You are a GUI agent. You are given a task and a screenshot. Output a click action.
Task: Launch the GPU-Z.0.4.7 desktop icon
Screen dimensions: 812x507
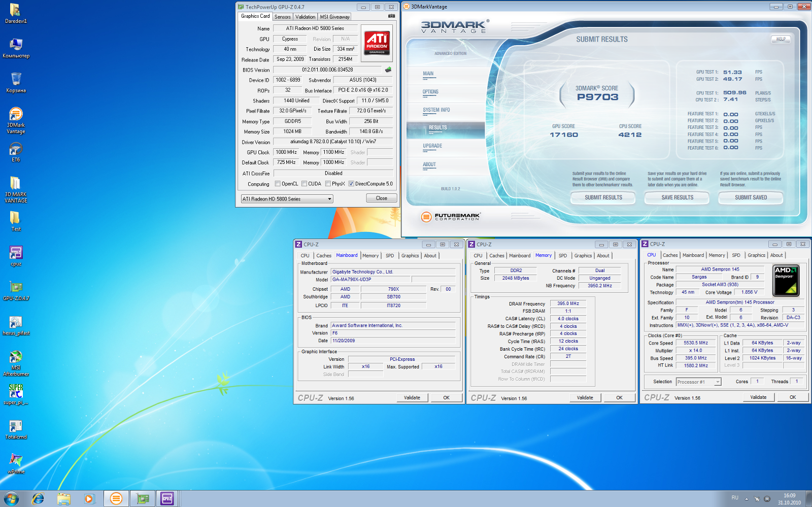pyautogui.click(x=16, y=291)
